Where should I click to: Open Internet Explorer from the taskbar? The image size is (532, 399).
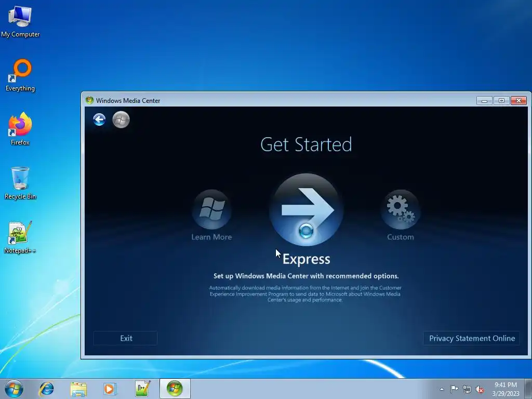[46, 389]
